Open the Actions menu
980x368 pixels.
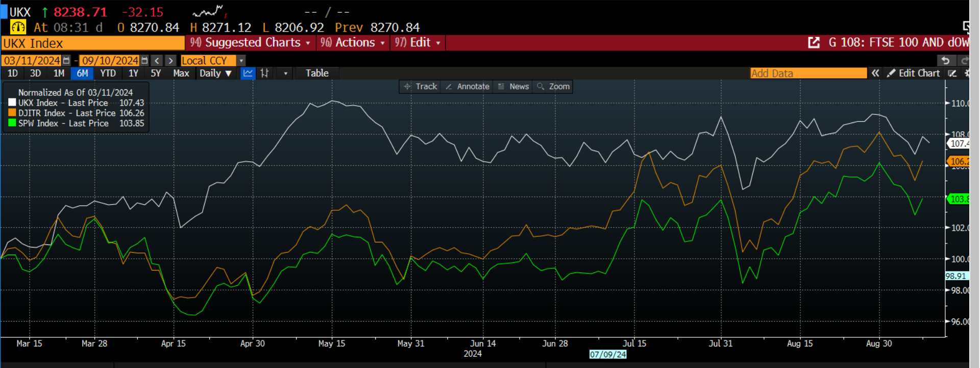[x=353, y=43]
